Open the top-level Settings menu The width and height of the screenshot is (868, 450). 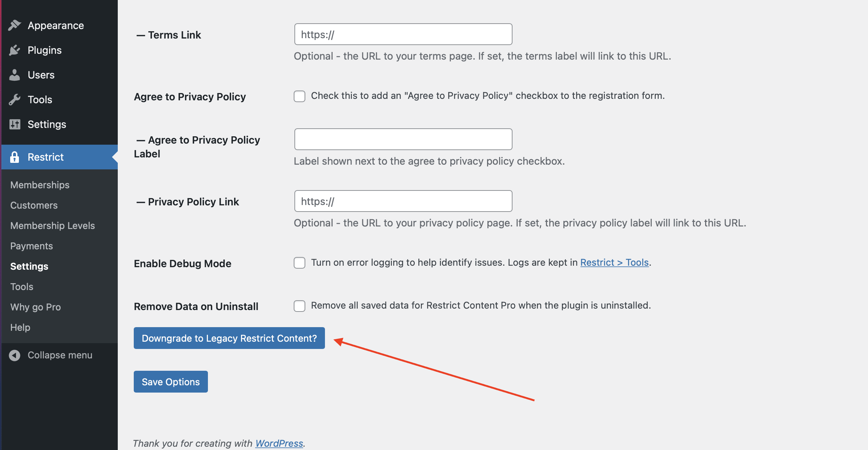[60, 124]
